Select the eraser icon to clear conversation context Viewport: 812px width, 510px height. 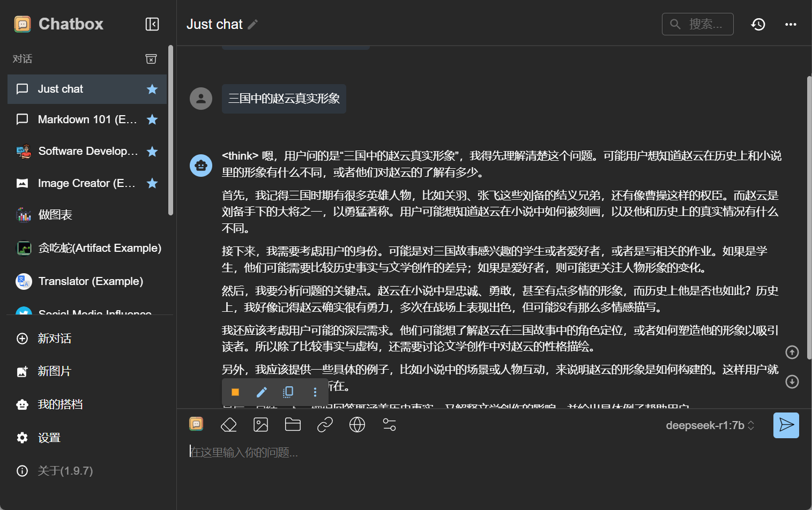[228, 424]
